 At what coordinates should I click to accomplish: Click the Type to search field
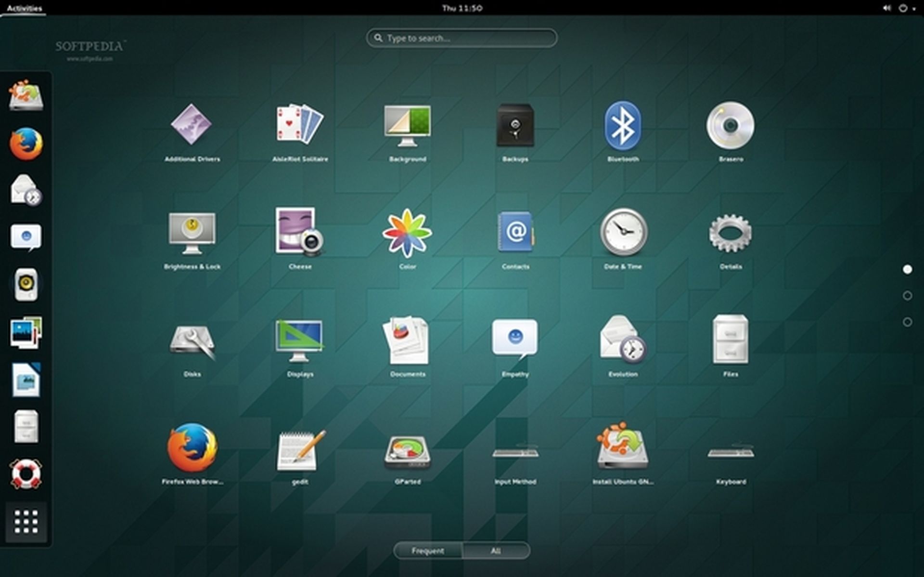461,38
